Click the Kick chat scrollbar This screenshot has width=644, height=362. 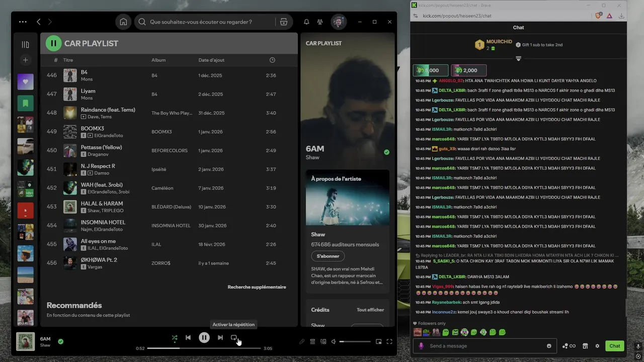click(626, 308)
